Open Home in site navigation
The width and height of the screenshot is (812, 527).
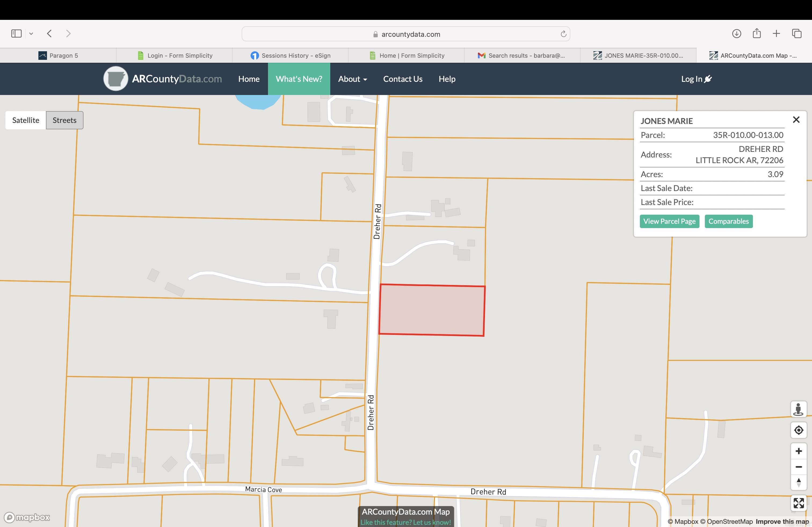[249, 79]
